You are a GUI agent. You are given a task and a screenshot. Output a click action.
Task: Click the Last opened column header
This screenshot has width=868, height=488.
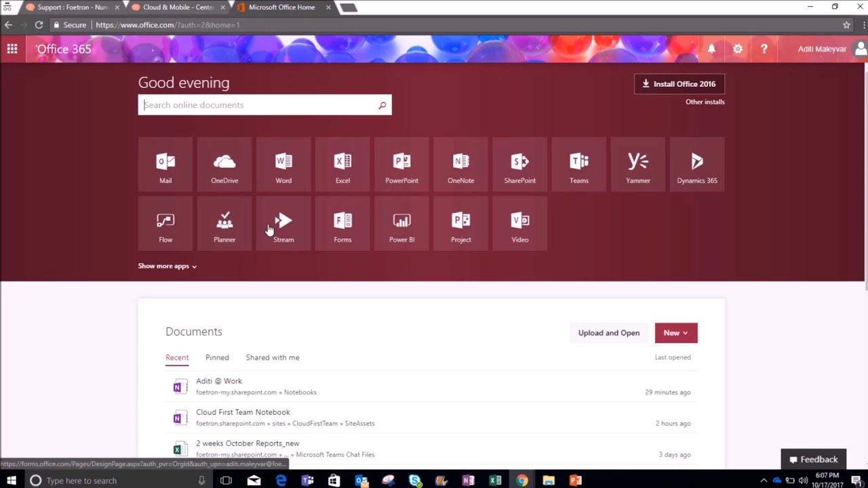(673, 357)
